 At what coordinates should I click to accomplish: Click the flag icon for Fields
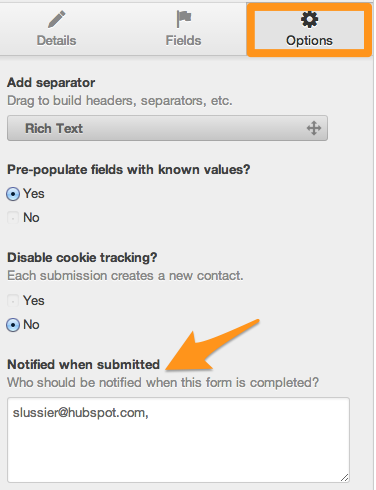coord(184,19)
